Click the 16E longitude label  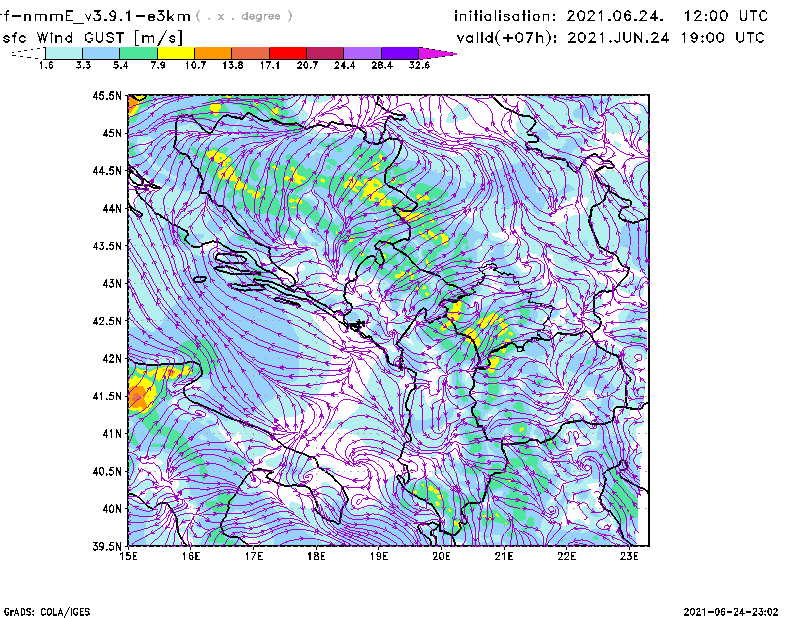pos(191,556)
